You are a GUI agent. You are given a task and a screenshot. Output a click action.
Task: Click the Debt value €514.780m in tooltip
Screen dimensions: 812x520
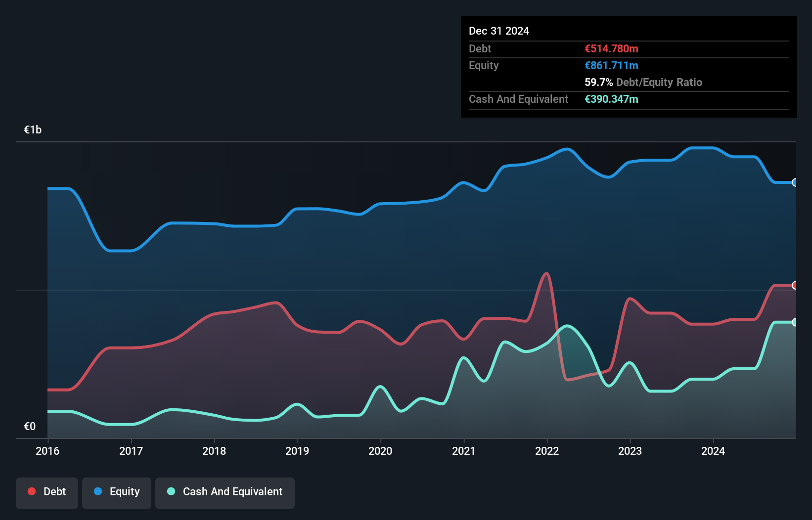pos(611,48)
